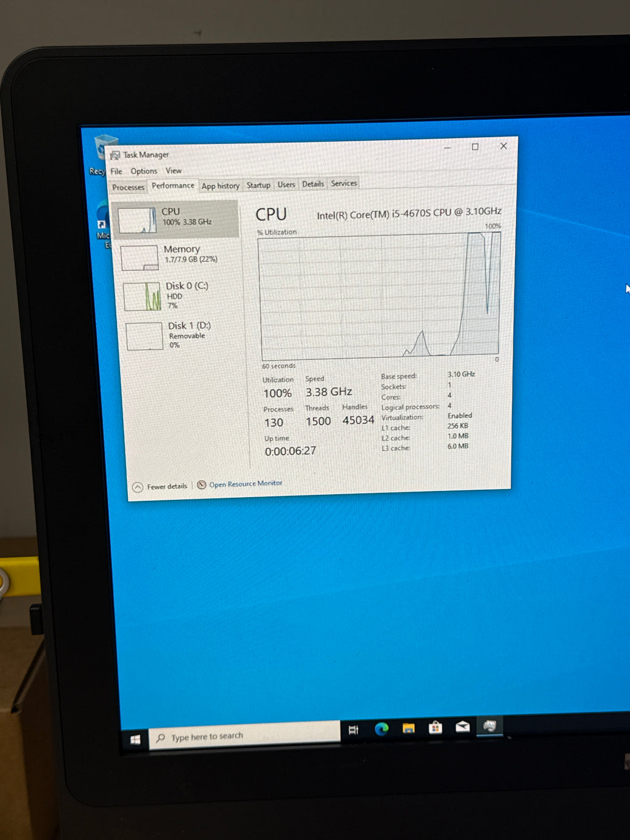The width and height of the screenshot is (630, 840).
Task: Click the Processes count 130
Action: tap(274, 423)
